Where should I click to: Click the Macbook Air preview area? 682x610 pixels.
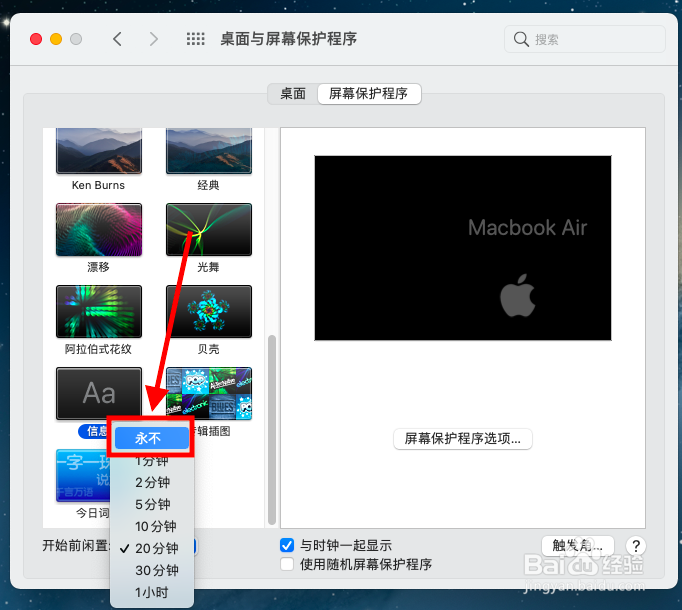(x=463, y=248)
